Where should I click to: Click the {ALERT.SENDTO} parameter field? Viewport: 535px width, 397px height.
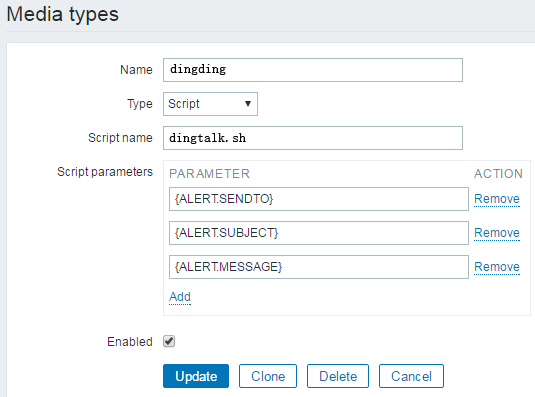coord(319,199)
